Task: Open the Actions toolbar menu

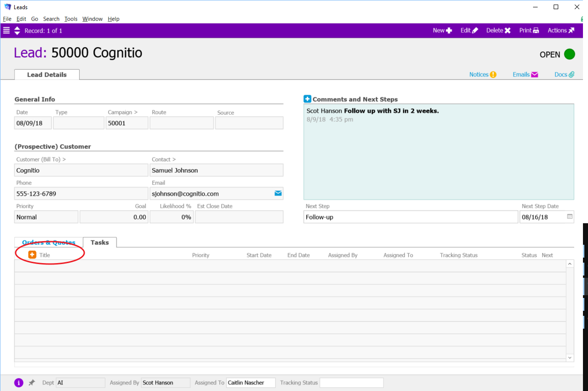Action: (561, 31)
